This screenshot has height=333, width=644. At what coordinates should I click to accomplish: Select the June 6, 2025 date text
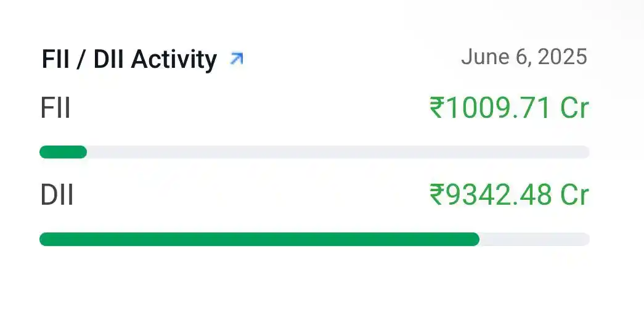pos(524,57)
